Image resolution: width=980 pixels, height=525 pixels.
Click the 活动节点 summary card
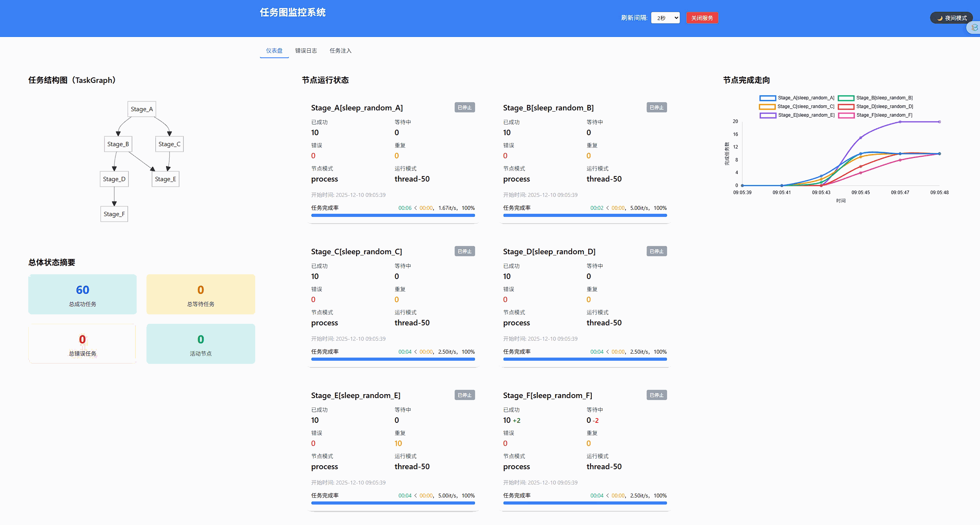tap(201, 344)
